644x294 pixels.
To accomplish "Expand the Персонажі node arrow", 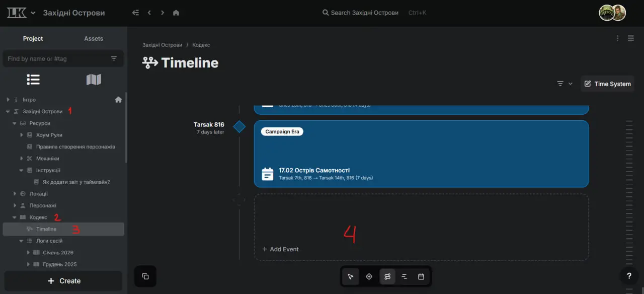I will point(15,205).
